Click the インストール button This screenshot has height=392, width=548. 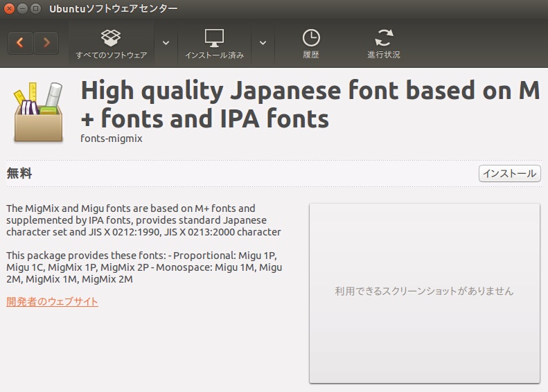(510, 173)
